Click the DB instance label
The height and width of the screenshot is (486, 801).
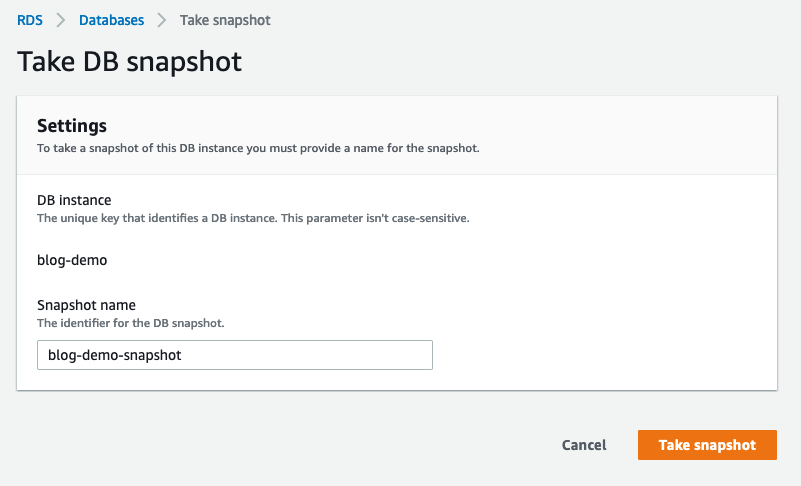click(x=74, y=200)
